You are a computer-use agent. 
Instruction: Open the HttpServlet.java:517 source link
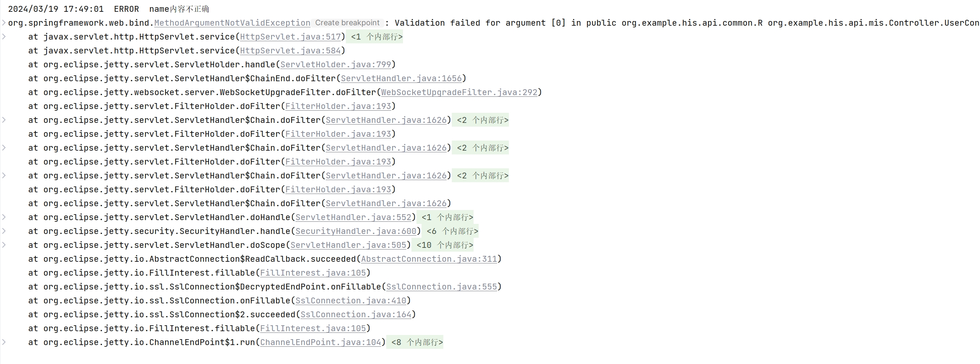pos(290,37)
